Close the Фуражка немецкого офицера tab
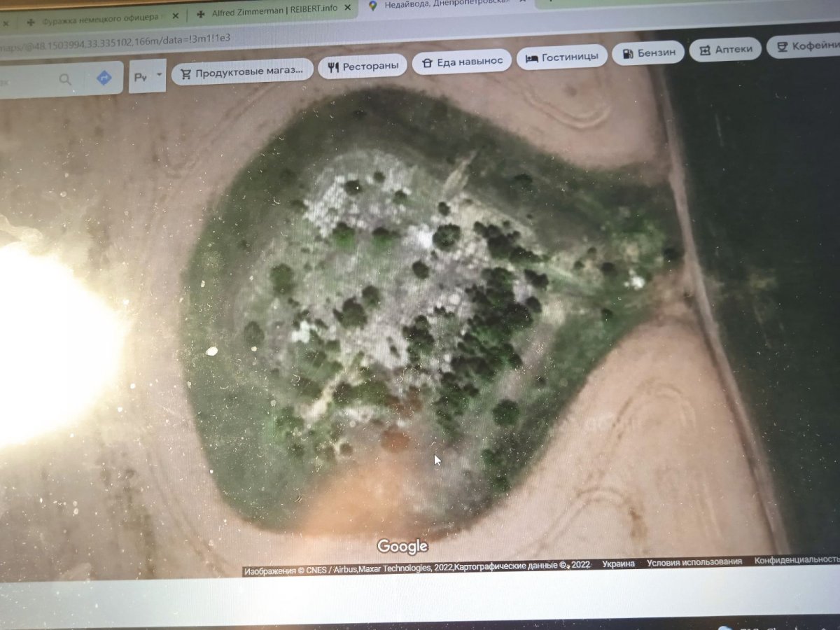Image resolution: width=840 pixels, height=630 pixels. click(x=174, y=16)
